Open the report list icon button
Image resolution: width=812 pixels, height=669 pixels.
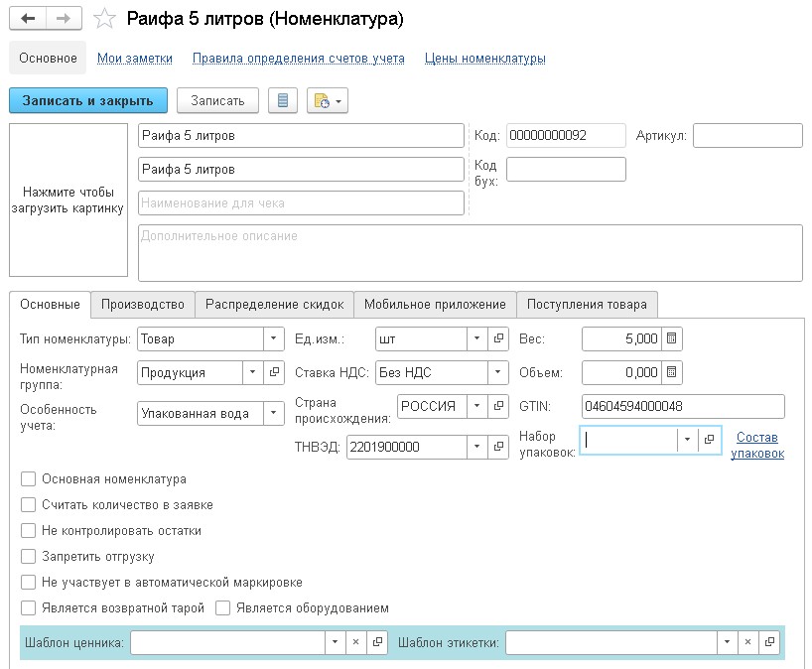point(283,100)
